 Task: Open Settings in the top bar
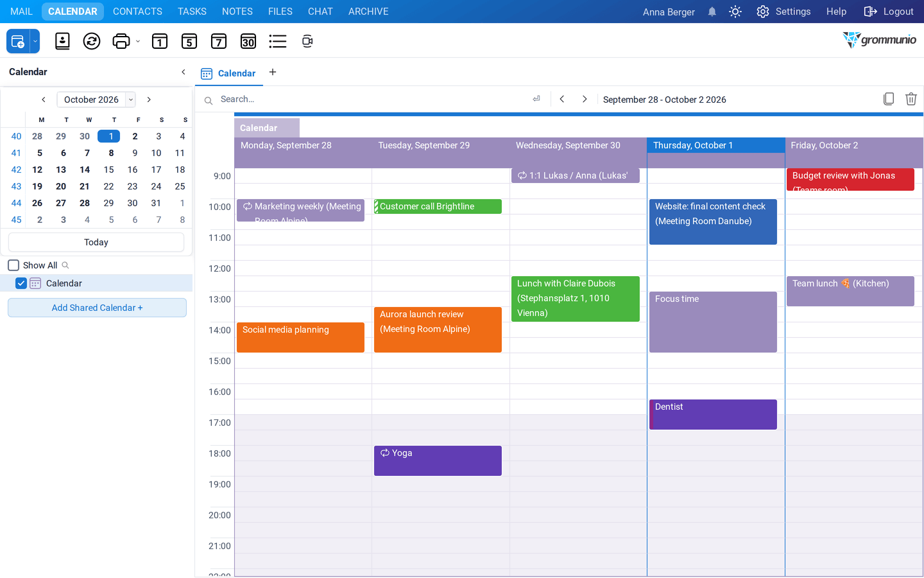[x=783, y=12]
